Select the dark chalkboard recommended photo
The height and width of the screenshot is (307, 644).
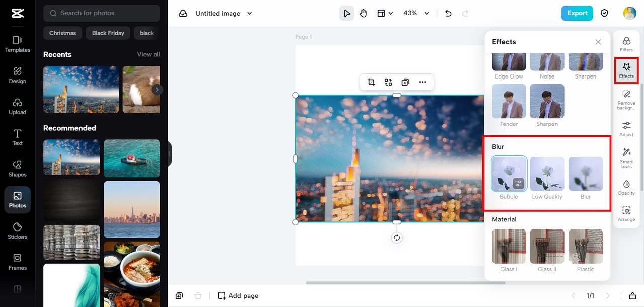pyautogui.click(x=71, y=200)
